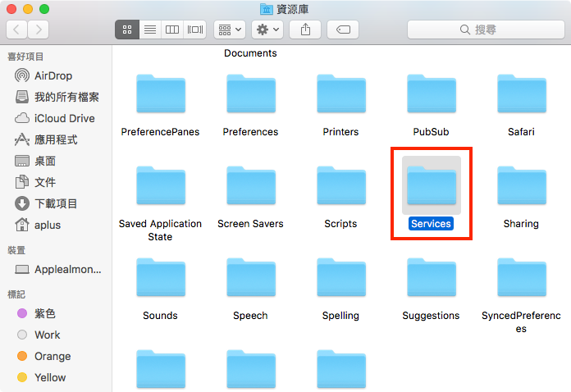Select the Safari folder
571x392 pixels.
(x=522, y=94)
